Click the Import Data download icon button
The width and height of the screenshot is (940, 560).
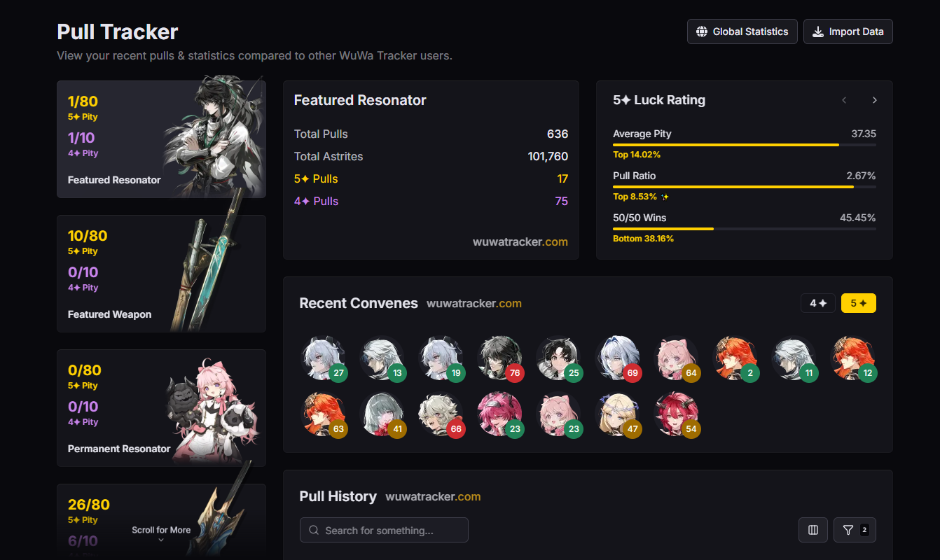[x=848, y=31]
